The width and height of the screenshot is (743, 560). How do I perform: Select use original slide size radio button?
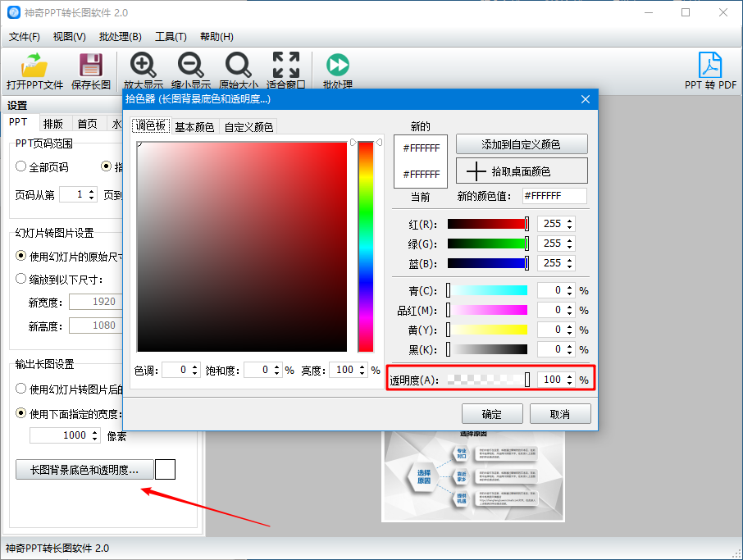[21, 256]
